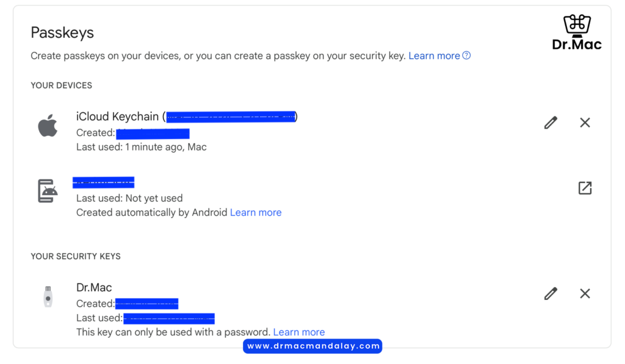Screen dimensions: 625x364
Task: Edit the Dr.Mac security key name
Action: pyautogui.click(x=551, y=293)
